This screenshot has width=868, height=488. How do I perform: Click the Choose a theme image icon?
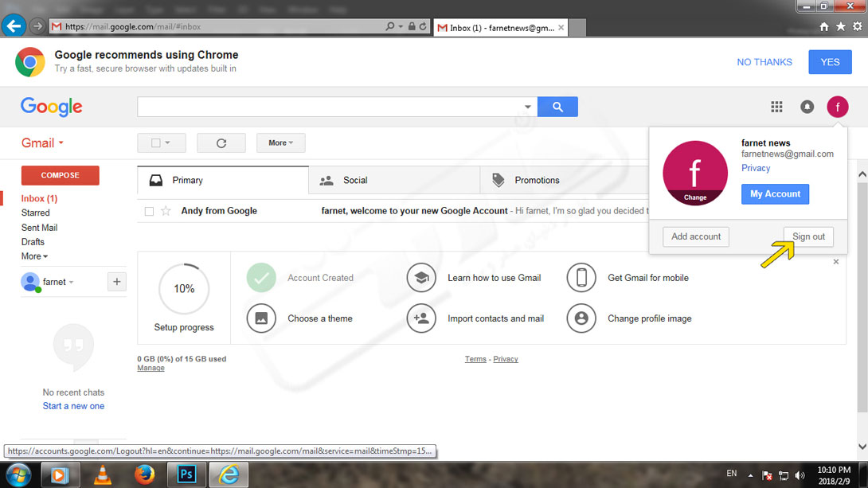pyautogui.click(x=261, y=318)
